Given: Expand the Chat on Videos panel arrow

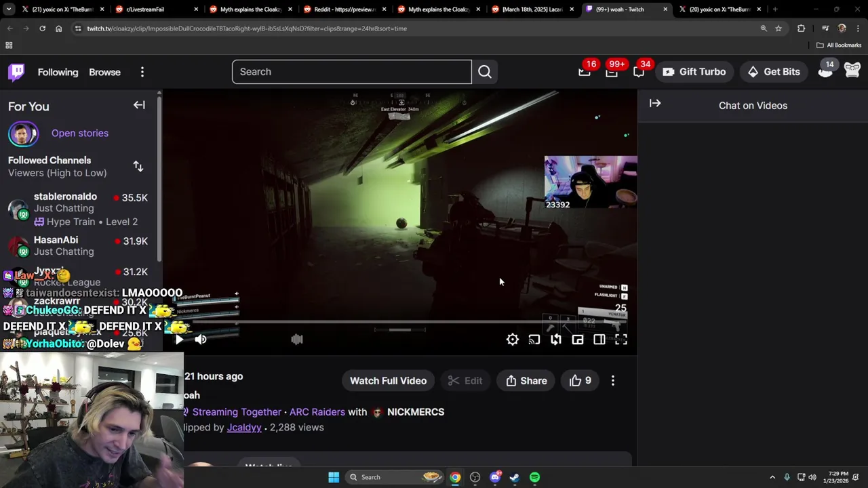Looking at the screenshot, I should pos(655,103).
